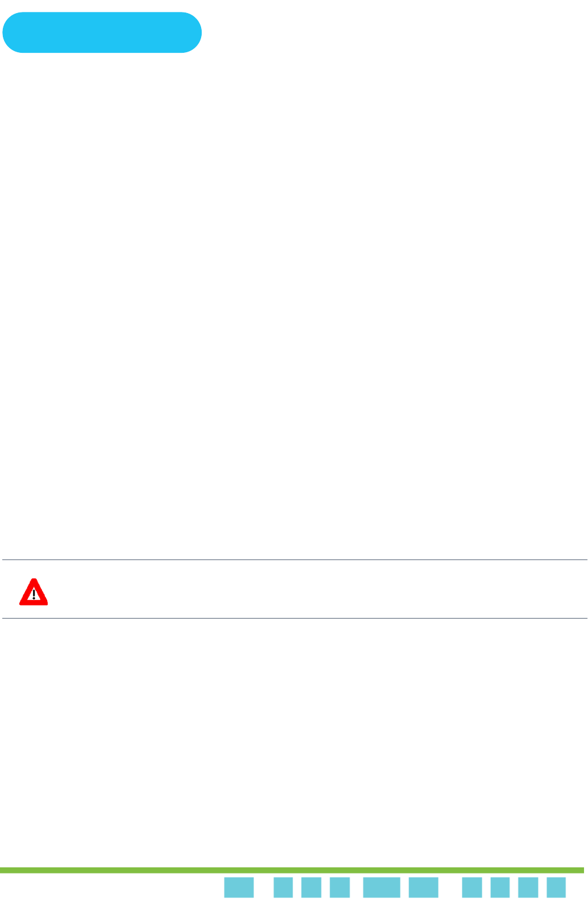Select the final teal square in footer
588x902 pixels.
[556, 888]
